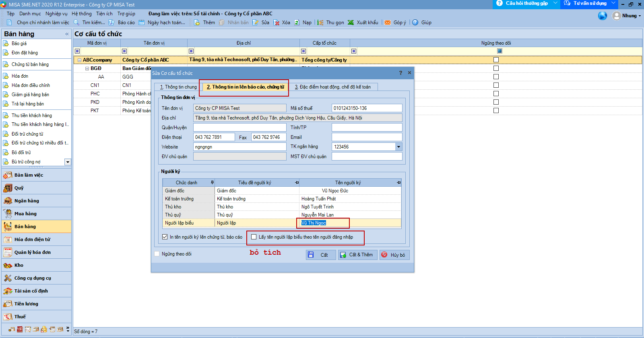The image size is (644, 338).
Task: Open the Mua hàng module
Action: (x=36, y=214)
